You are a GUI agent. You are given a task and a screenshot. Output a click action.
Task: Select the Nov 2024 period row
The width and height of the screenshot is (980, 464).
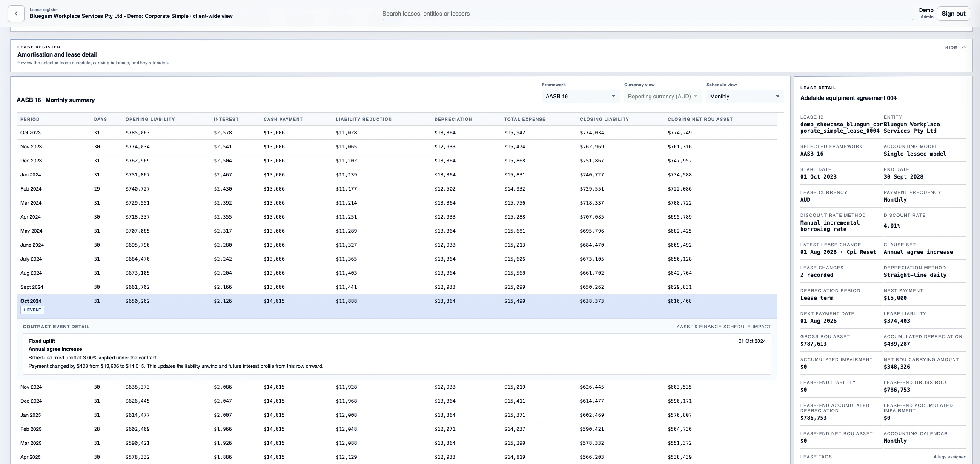tap(397, 387)
